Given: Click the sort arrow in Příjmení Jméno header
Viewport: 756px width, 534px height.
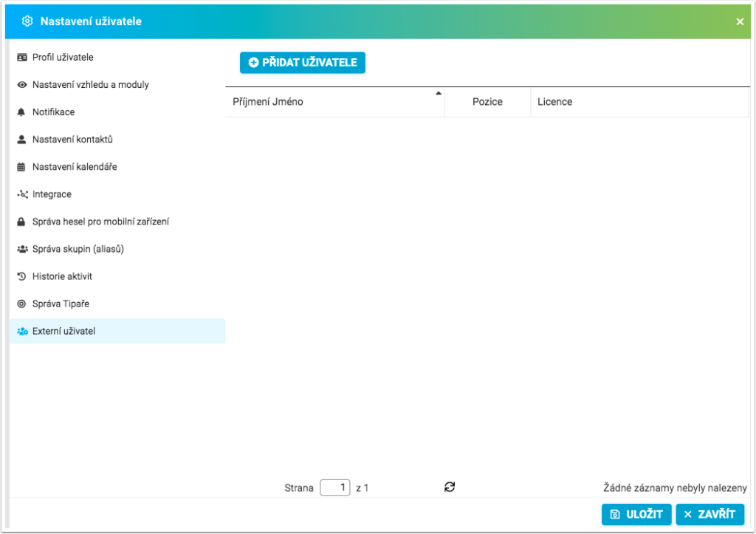Looking at the screenshot, I should (x=439, y=93).
